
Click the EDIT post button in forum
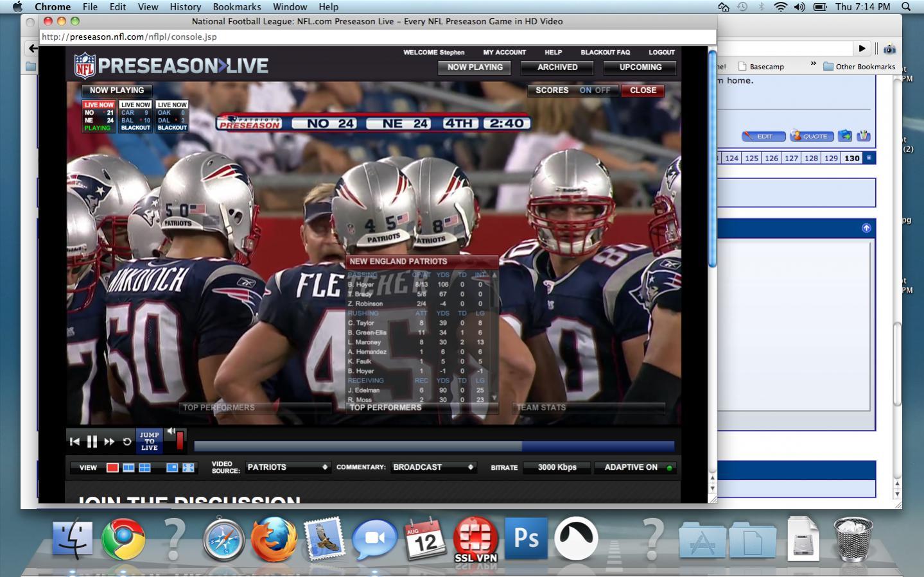(x=763, y=136)
